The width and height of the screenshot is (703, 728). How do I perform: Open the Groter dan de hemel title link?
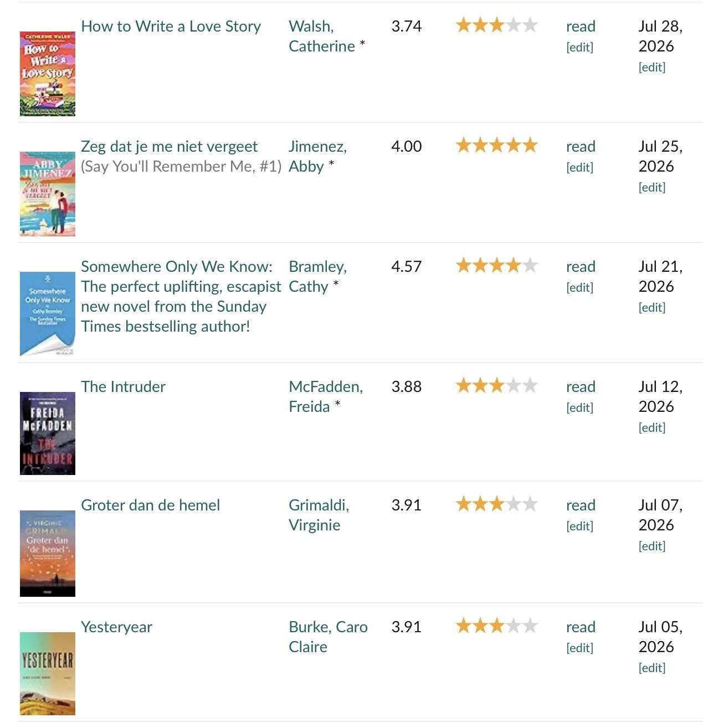151,505
